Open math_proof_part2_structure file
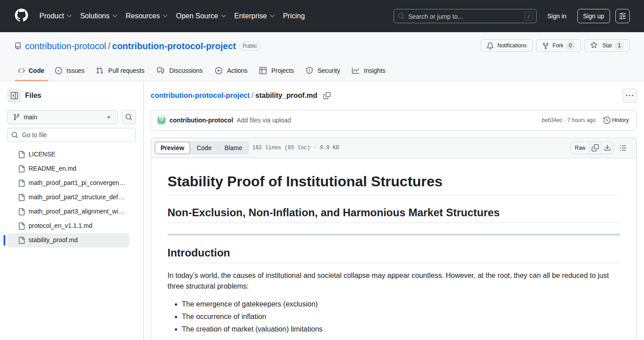Screen dimensions: 644x340 pyautogui.click(x=68, y=197)
